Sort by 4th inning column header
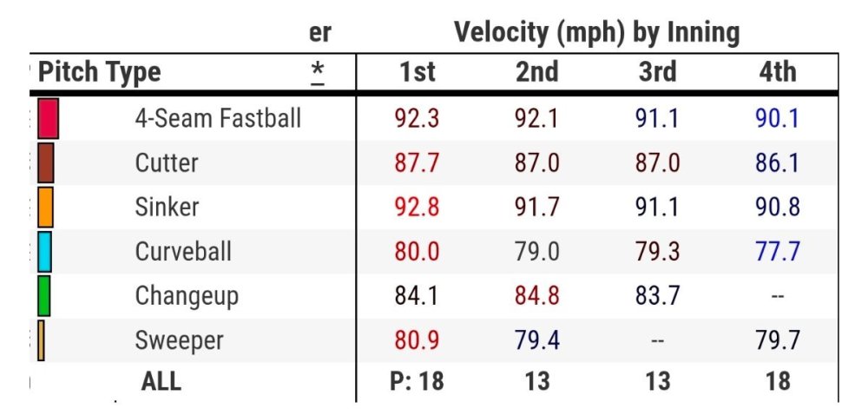The width and height of the screenshot is (868, 409). coord(777,72)
